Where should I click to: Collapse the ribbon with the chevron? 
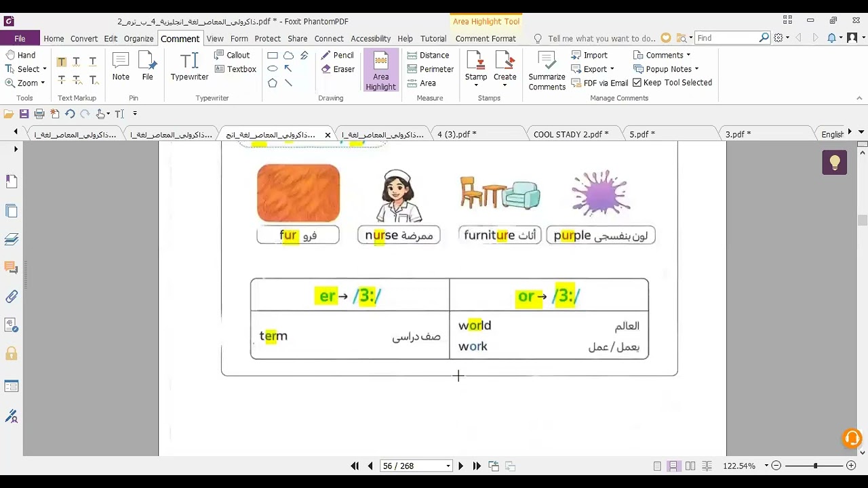[860, 98]
